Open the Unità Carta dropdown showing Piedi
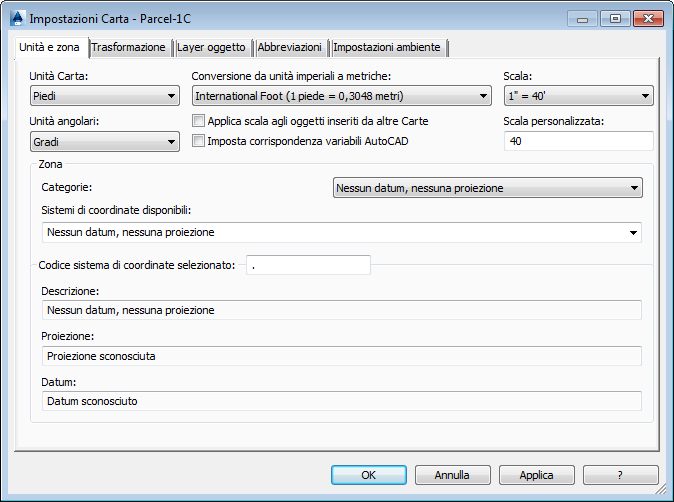Screen dimensions: 674x502 tap(105, 96)
